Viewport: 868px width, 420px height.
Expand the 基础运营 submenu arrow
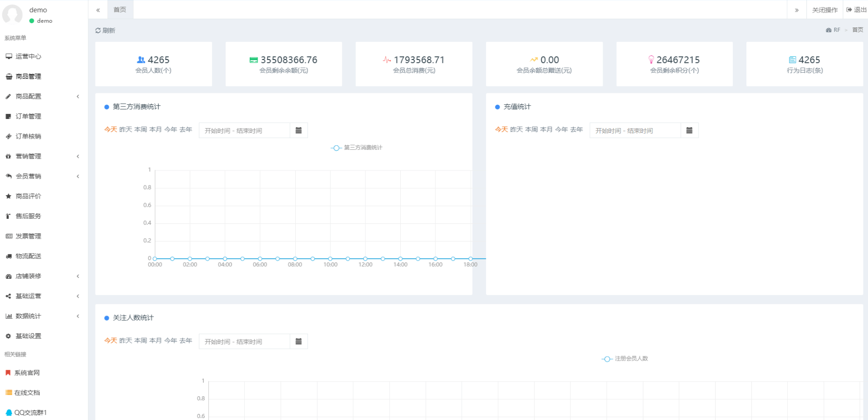pyautogui.click(x=78, y=296)
